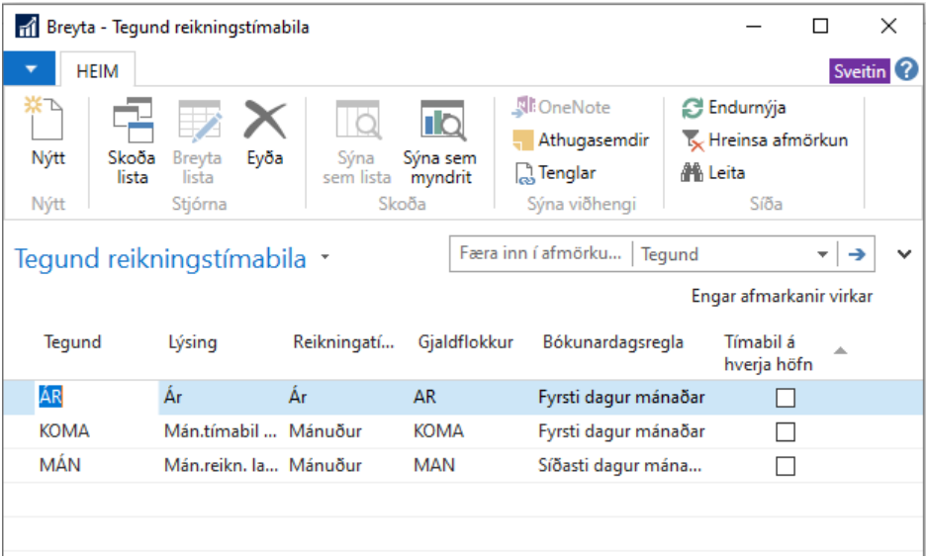This screenshot has width=926, height=560.
Task: Click Endurnýja refresh icon
Action: (x=735, y=108)
